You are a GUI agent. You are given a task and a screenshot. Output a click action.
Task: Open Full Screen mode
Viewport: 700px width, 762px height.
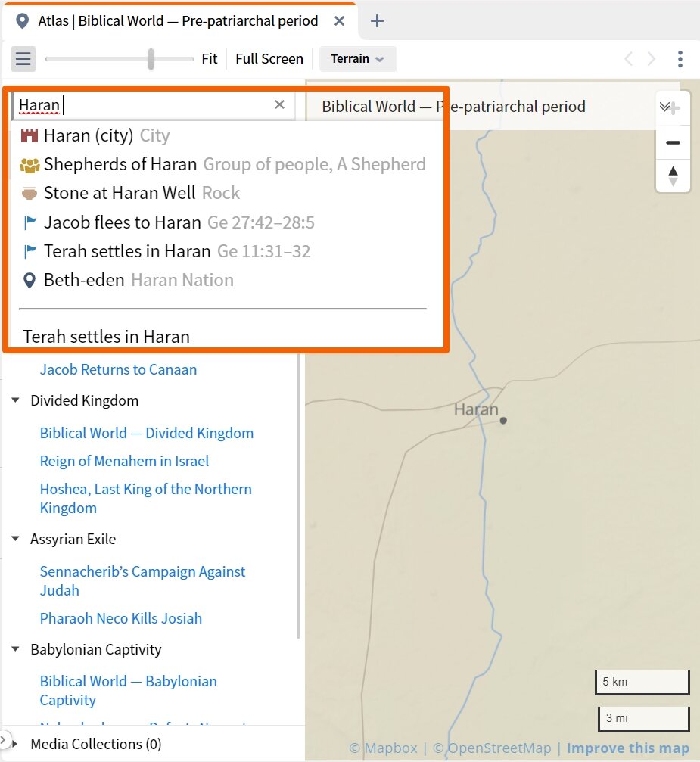269,58
